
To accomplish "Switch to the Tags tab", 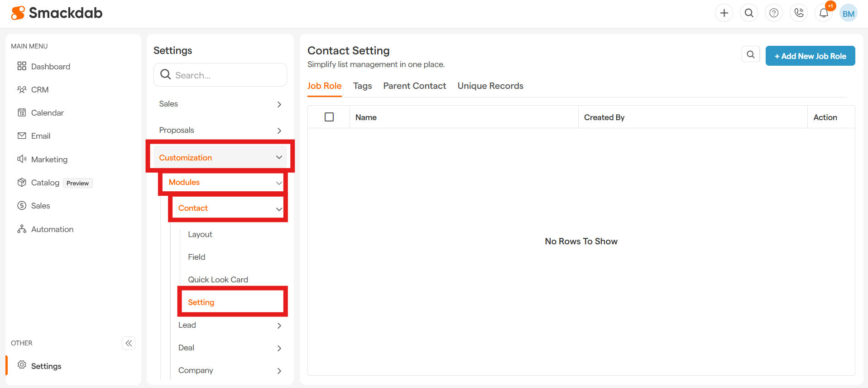I will point(362,86).
